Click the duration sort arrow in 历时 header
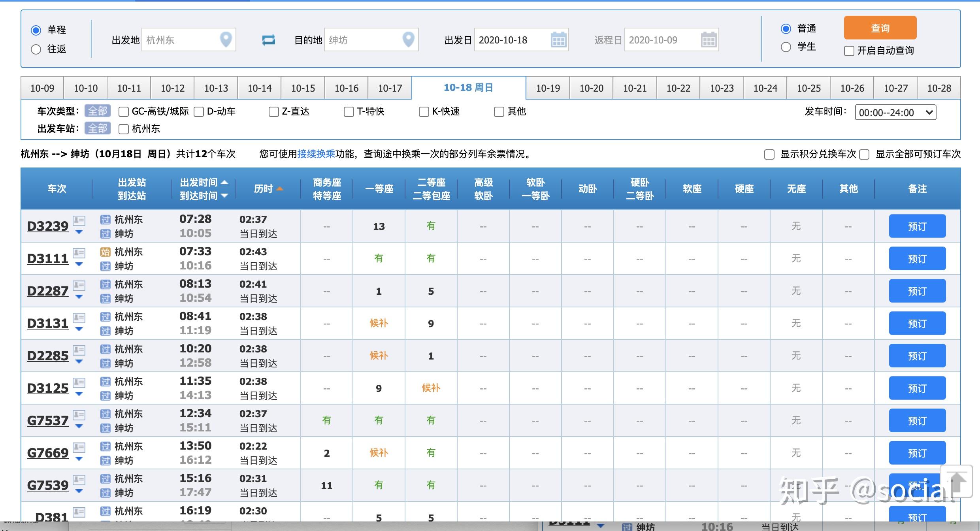Image resolution: width=980 pixels, height=531 pixels. [280, 189]
